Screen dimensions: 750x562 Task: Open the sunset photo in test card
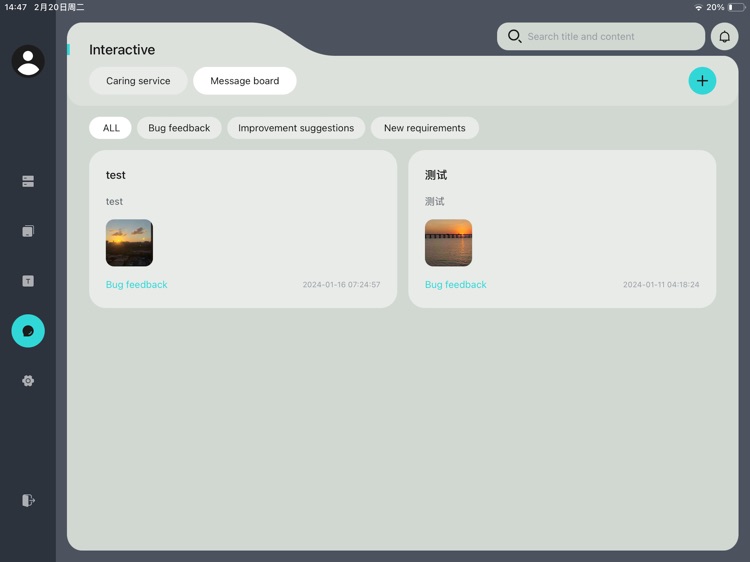129,243
